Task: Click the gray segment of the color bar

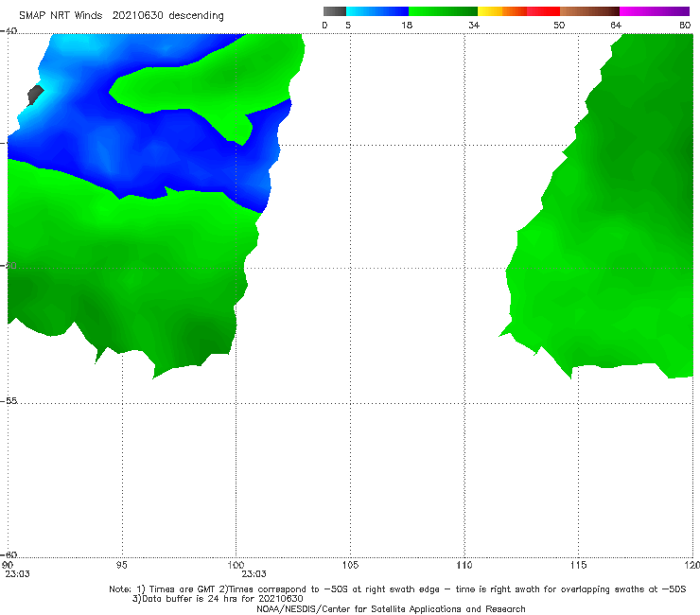Action: [x=335, y=11]
